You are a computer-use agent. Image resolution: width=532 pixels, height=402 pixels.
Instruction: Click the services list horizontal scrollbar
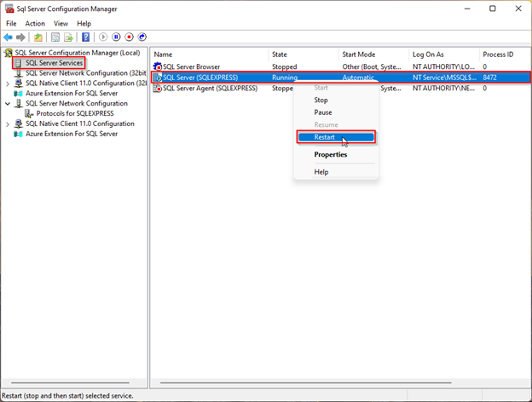coord(306,382)
